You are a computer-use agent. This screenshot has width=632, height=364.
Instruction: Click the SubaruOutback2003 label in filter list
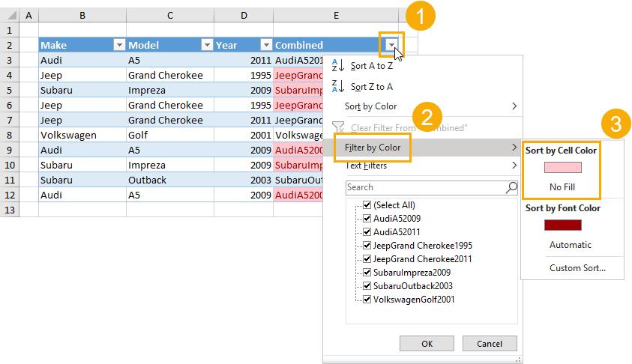tap(413, 286)
